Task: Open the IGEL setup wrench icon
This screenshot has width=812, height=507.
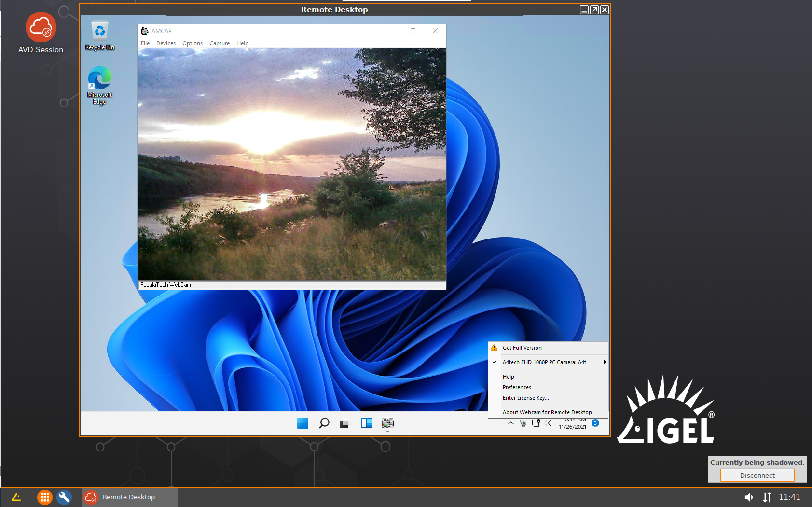Action: pyautogui.click(x=64, y=497)
